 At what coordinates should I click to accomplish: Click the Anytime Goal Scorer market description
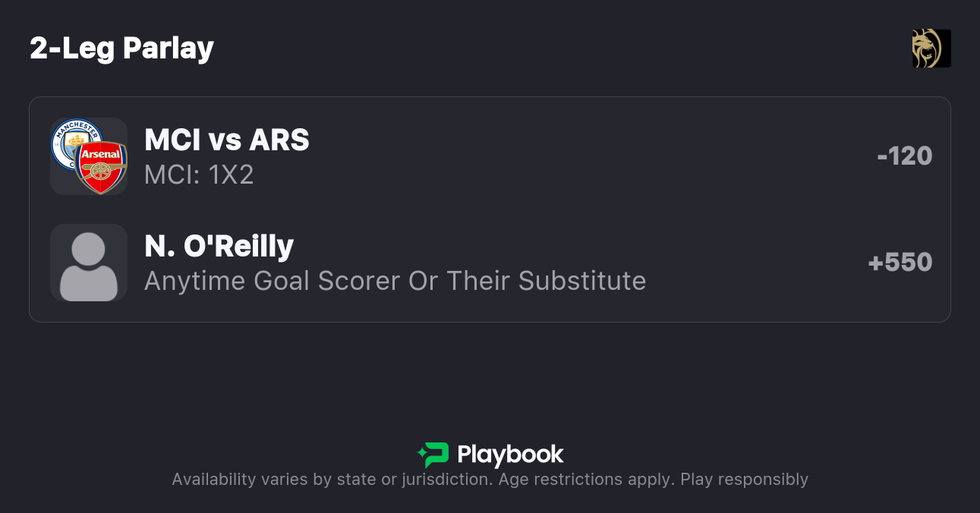(395, 281)
